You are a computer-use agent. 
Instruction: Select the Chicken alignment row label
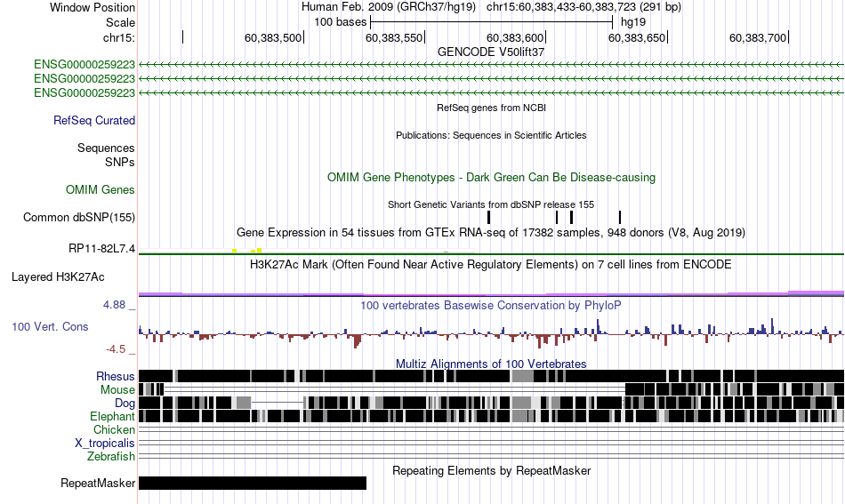point(114,429)
